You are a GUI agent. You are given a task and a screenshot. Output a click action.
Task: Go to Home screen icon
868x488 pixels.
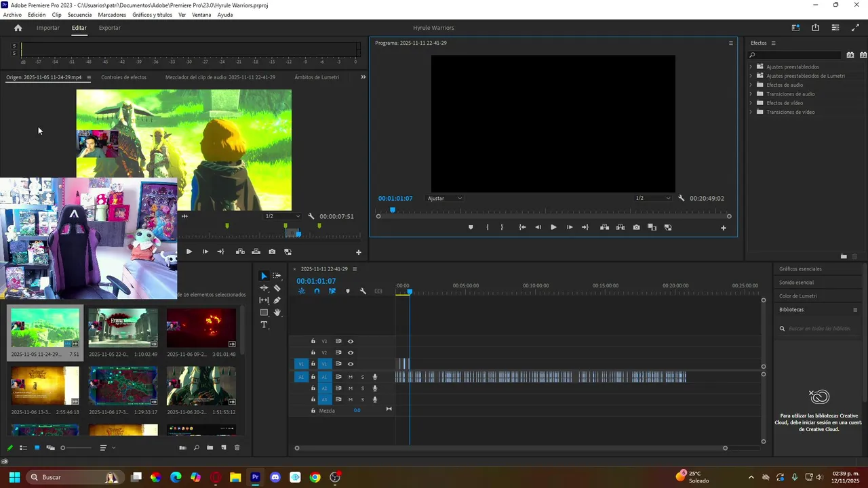point(18,28)
